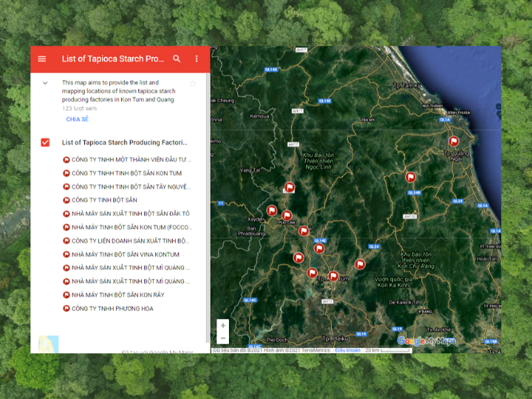Collapse the map description chevron
The height and width of the screenshot is (399, 532).
pyautogui.click(x=45, y=83)
